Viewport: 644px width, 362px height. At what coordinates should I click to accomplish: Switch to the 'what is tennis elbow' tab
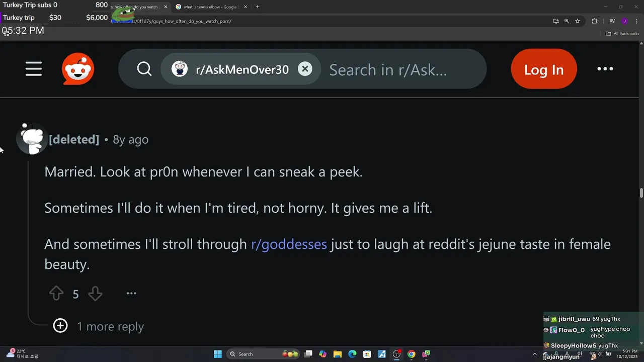(x=209, y=7)
